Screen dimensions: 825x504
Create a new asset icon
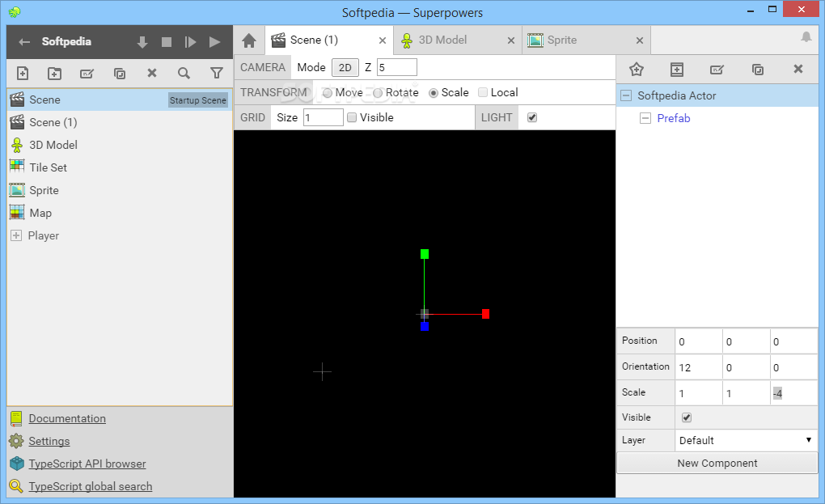point(23,73)
